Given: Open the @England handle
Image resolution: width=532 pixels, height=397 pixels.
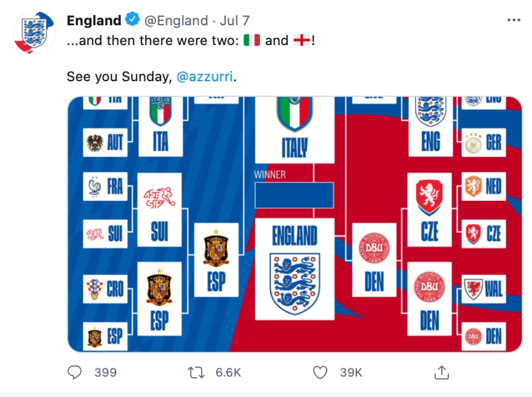Looking at the screenshot, I should pos(176,21).
